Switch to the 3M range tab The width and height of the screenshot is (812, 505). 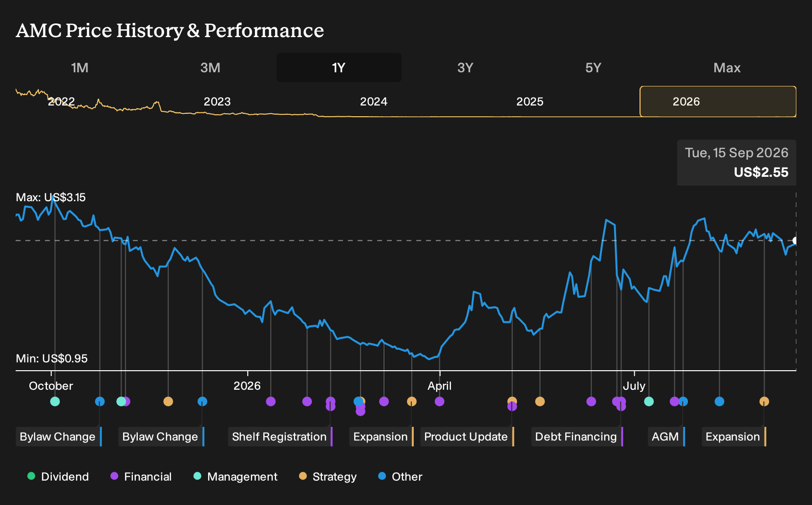(210, 68)
